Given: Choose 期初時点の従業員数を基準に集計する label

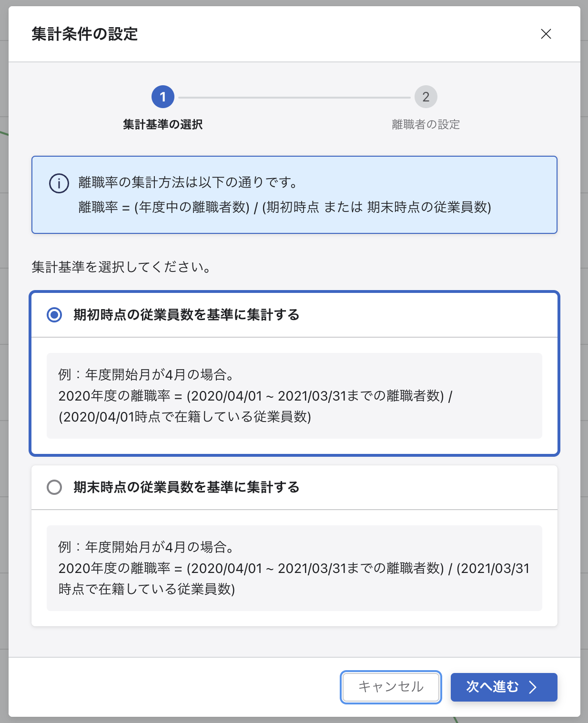Looking at the screenshot, I should (186, 315).
